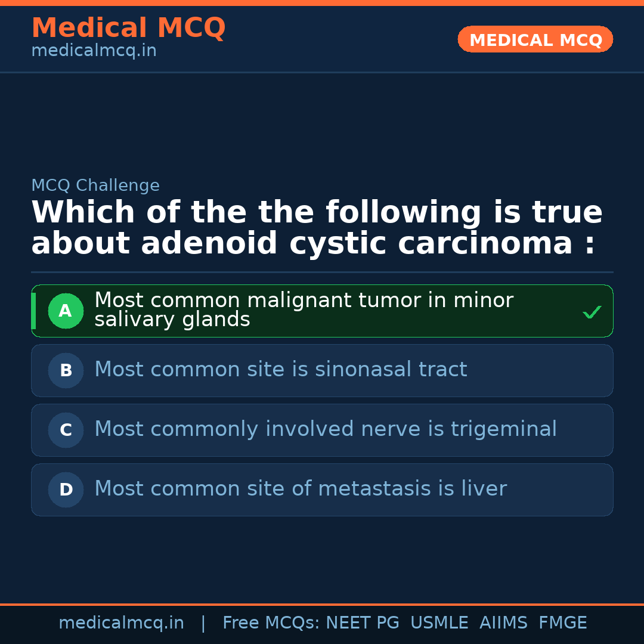Open the medicalmcq.in link under the logo
The width and height of the screenshot is (644, 644).
point(94,50)
